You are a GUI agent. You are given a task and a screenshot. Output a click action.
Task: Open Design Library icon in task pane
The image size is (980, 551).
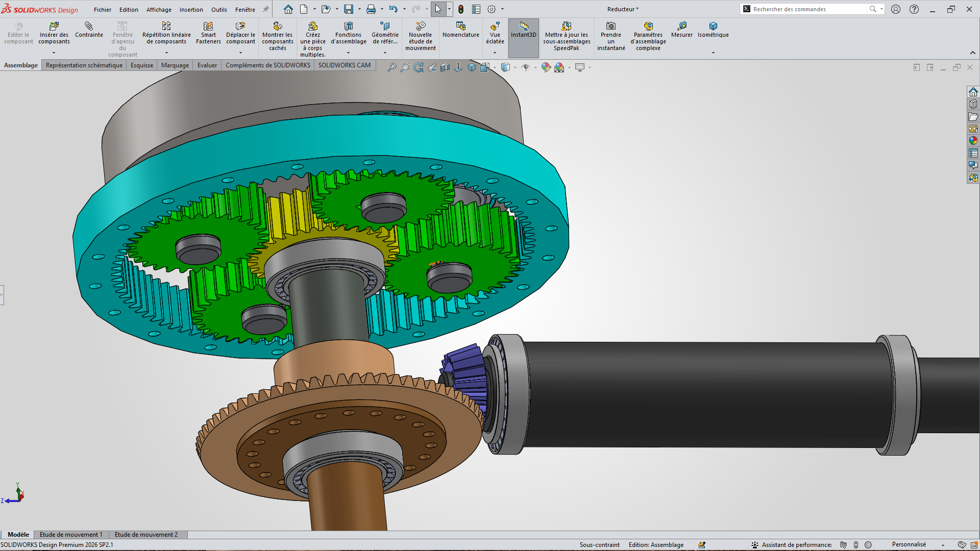tap(973, 104)
